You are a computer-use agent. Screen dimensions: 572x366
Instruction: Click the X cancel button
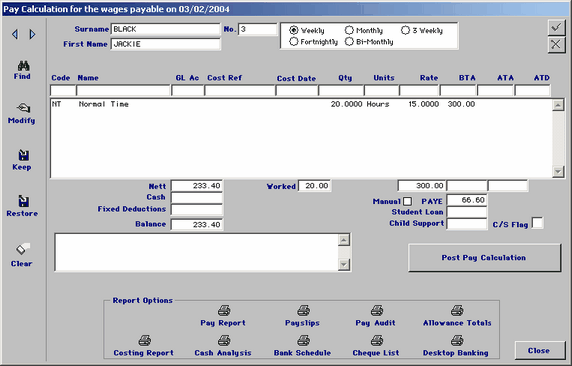tap(556, 45)
